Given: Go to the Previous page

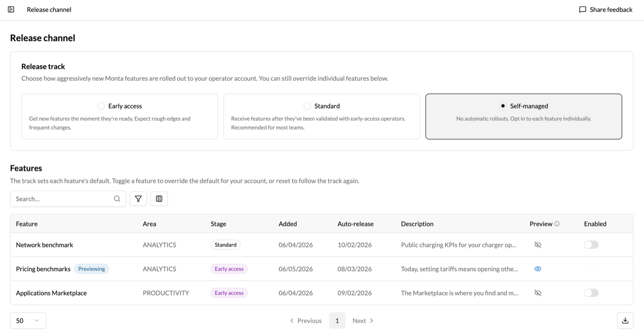Looking at the screenshot, I should click(305, 321).
